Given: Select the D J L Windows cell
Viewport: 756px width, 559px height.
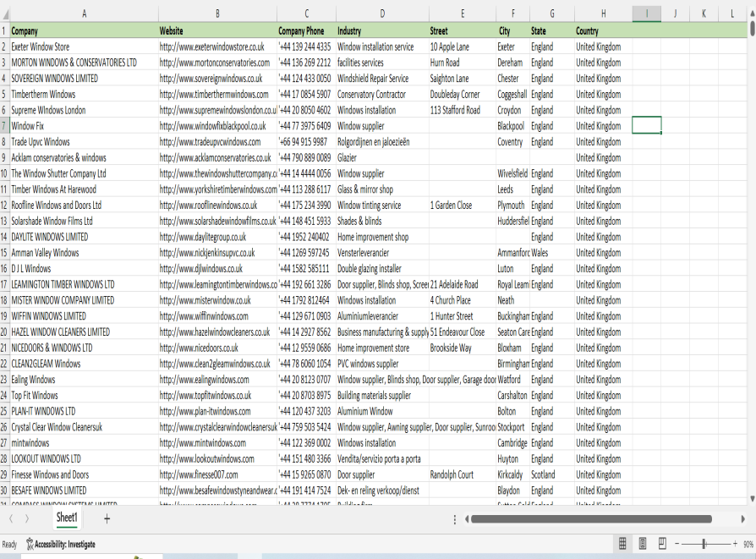Looking at the screenshot, I should [x=84, y=269].
